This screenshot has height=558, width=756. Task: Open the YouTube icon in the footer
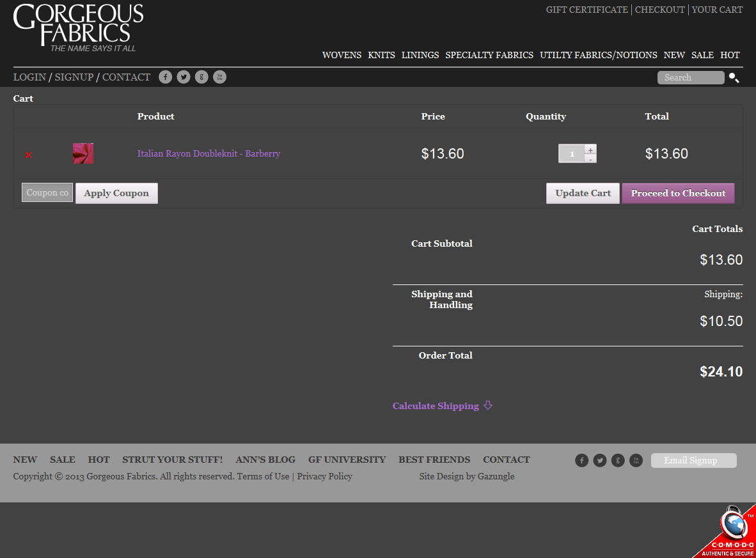click(x=636, y=460)
